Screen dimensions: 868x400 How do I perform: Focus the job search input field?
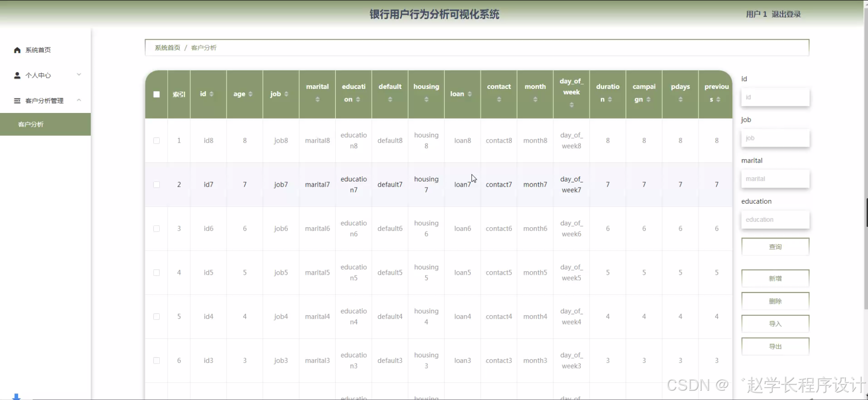tap(775, 138)
